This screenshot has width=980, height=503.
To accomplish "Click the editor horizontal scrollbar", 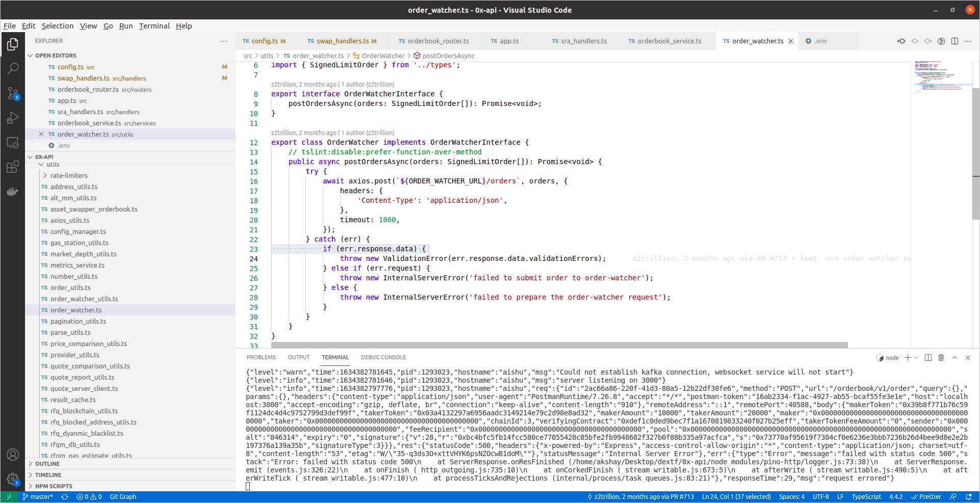I will coord(559,345).
